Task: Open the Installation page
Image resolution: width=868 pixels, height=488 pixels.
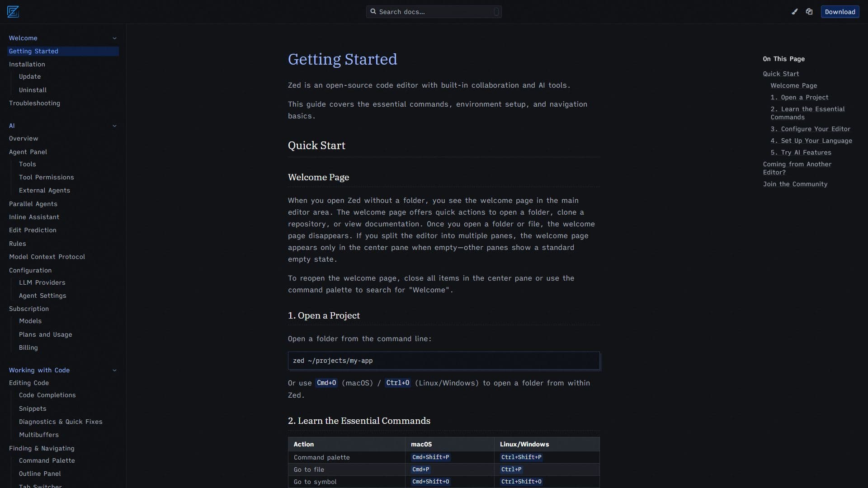Action: tap(27, 64)
